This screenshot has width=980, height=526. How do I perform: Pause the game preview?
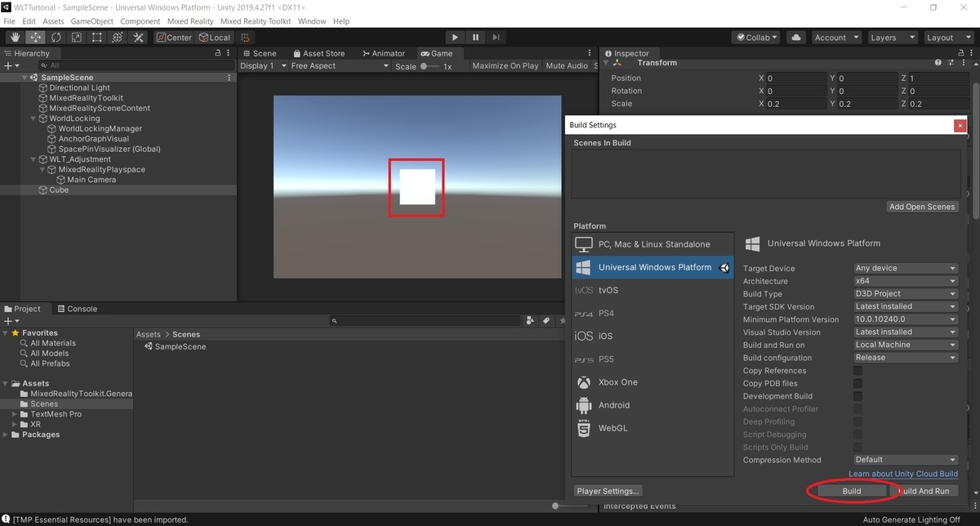[475, 38]
